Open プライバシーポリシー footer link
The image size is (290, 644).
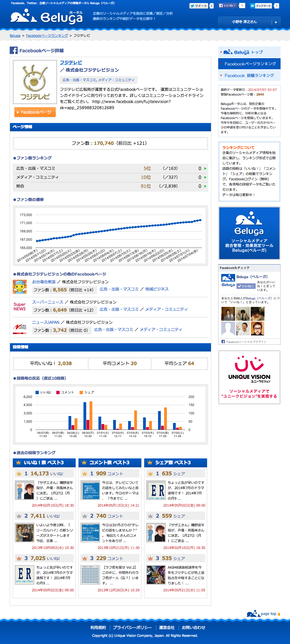(x=132, y=628)
